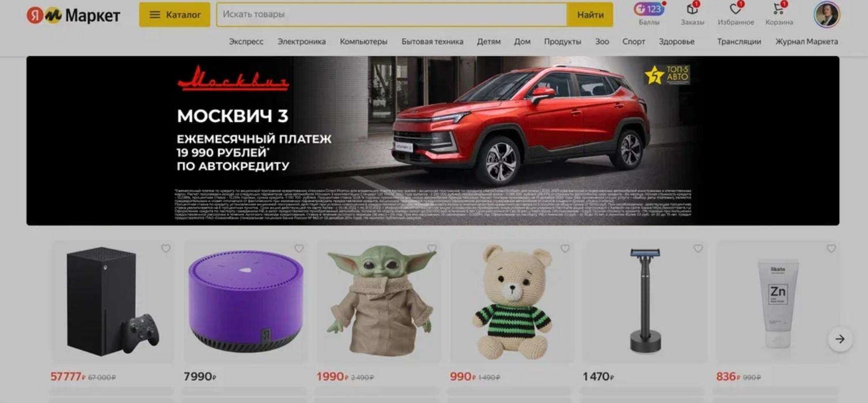The image size is (868, 403).
Task: Go to the Яндекс Маркет logo homepage
Action: [x=73, y=16]
